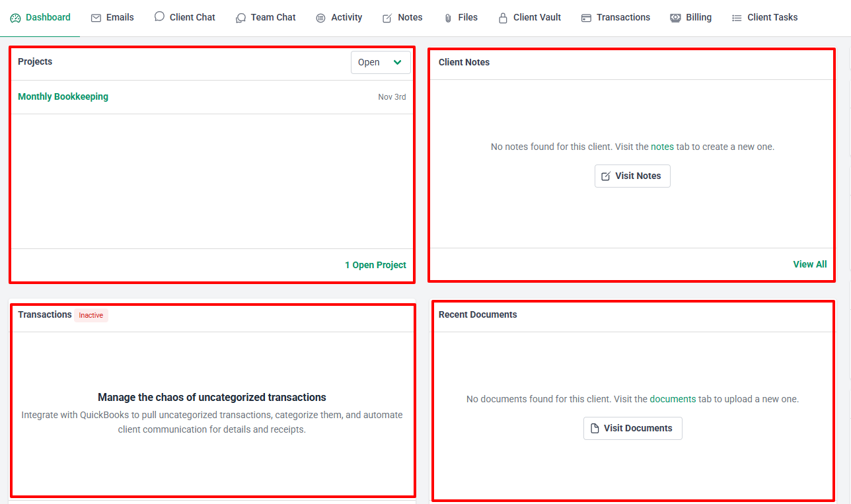Image resolution: width=851 pixels, height=504 pixels.
Task: Click the Visit Notes button
Action: [632, 176]
